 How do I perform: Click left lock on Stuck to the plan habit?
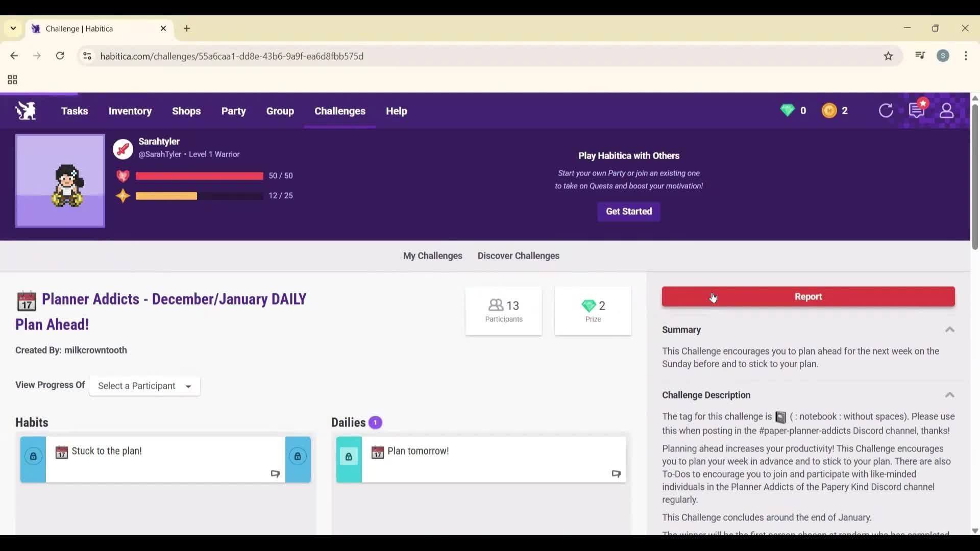(33, 456)
